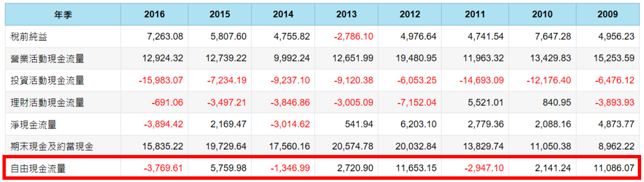Viewport: 644px width, 182px height.
Task: Click the 期末現金及約當現金 row label
Action: tap(52, 146)
